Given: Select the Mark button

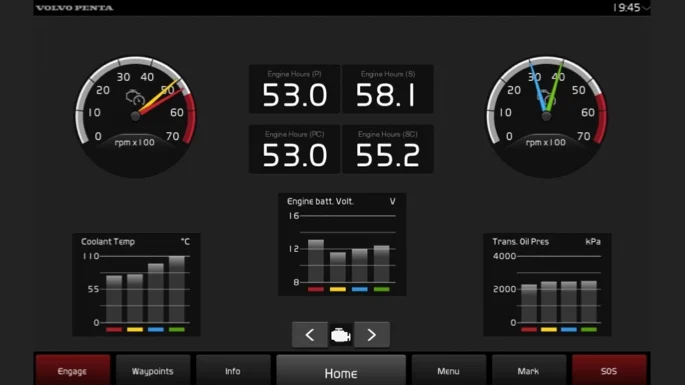Looking at the screenshot, I should coord(529,371).
